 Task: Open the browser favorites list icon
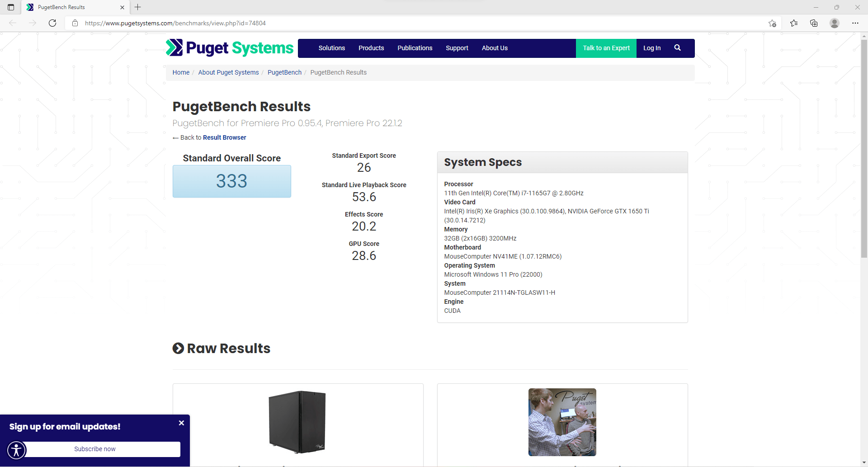pos(794,23)
